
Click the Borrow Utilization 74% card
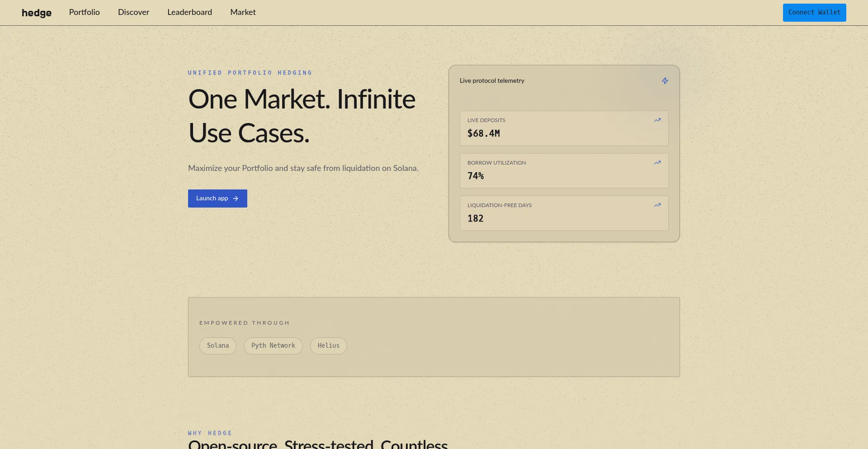click(563, 171)
